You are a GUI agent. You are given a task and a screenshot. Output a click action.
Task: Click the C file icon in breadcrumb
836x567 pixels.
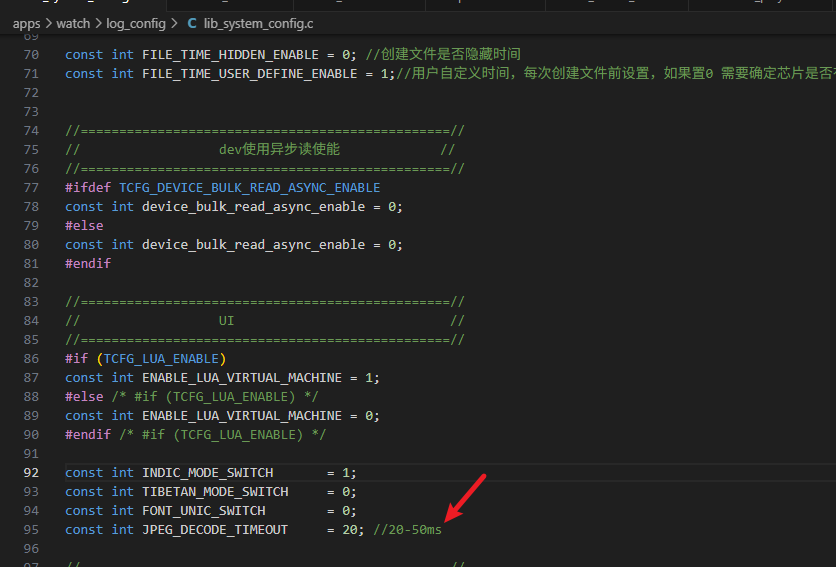[192, 24]
